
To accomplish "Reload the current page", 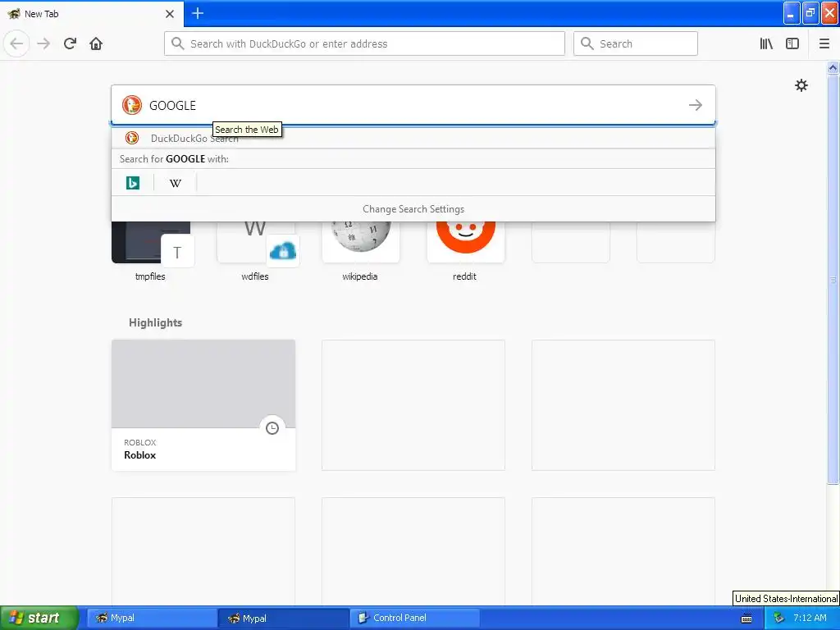I will pyautogui.click(x=71, y=43).
